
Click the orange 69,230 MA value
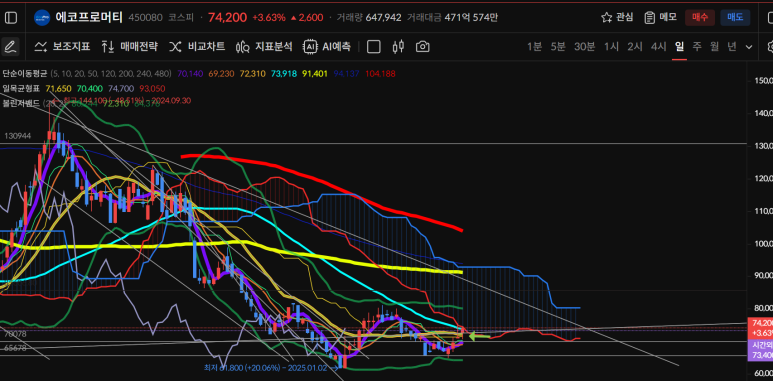point(221,74)
